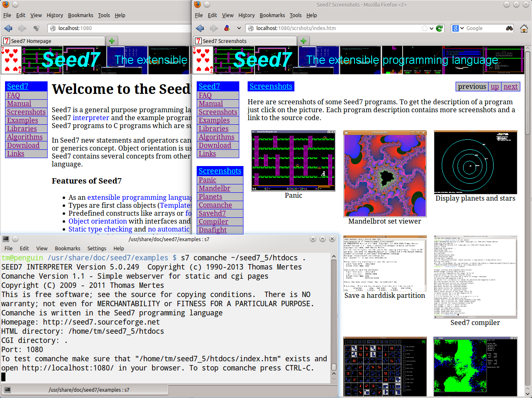Click the grey three-circle icon in Homepage window toolbar
This screenshot has height=398, width=532.
coord(36,28)
